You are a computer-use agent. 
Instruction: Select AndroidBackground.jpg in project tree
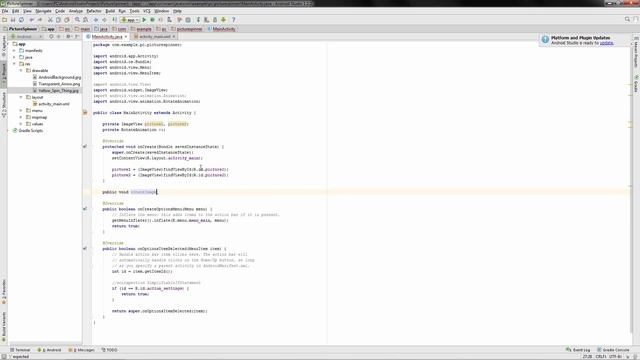[x=57, y=77]
